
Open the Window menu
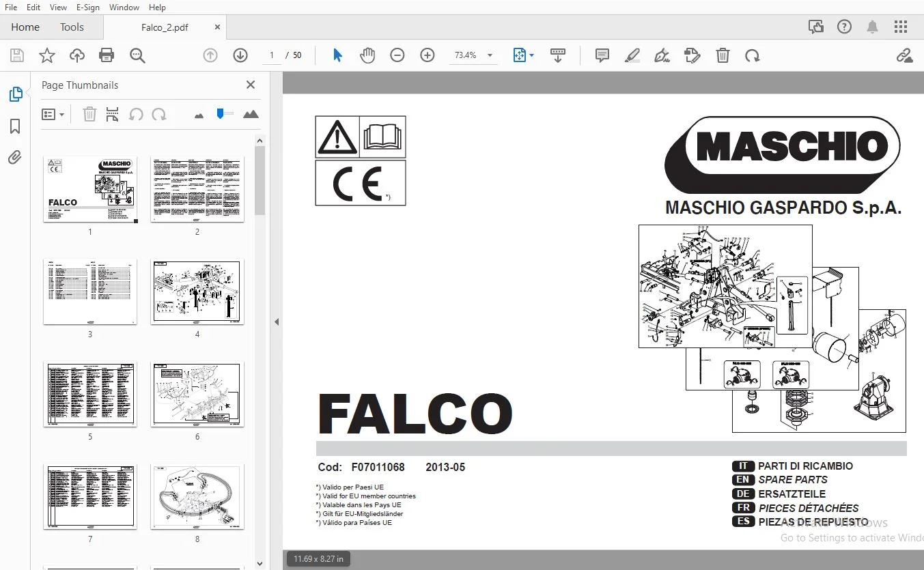pyautogui.click(x=124, y=7)
